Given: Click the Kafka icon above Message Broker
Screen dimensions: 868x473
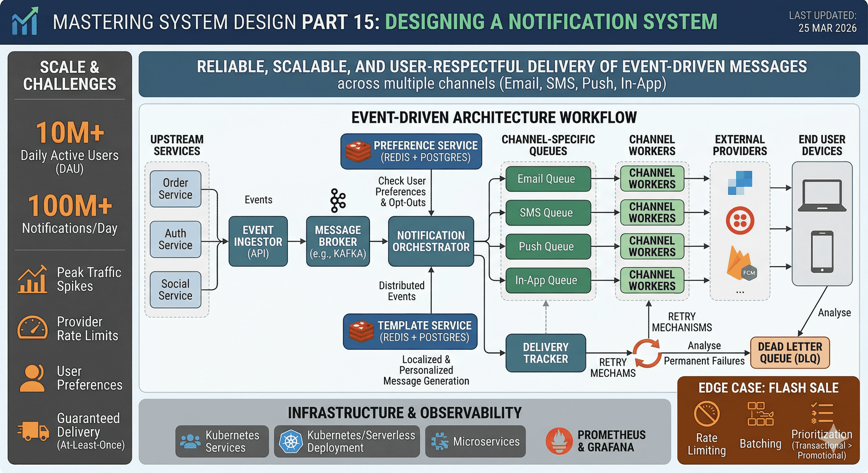Looking at the screenshot, I should (338, 200).
